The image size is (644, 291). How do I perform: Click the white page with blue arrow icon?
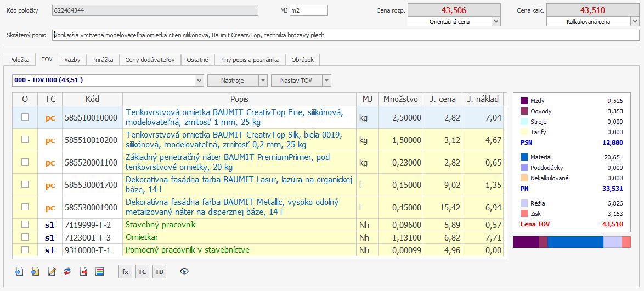[x=19, y=271]
